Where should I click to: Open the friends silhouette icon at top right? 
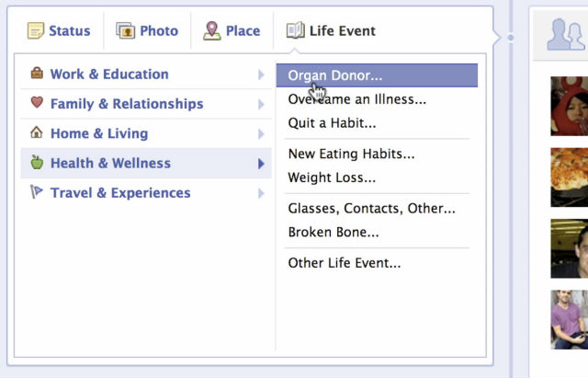pos(565,33)
